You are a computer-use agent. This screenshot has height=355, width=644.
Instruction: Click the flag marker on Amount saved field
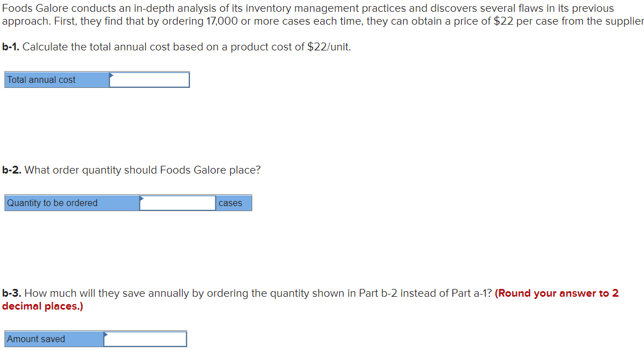coord(106,334)
